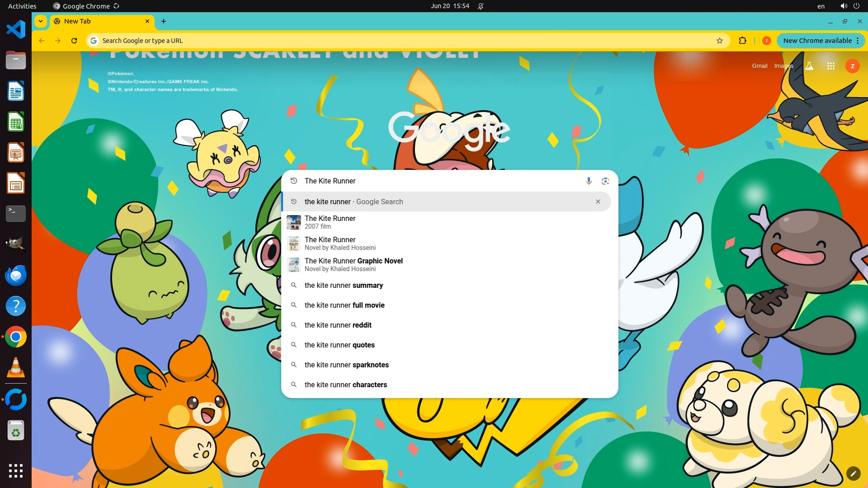Open the Extensions puzzle icon

pyautogui.click(x=742, y=41)
